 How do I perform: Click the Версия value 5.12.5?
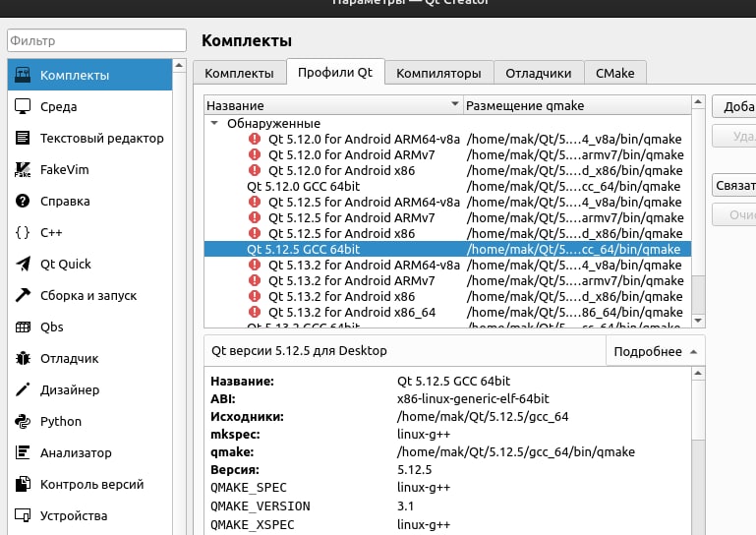tap(414, 470)
